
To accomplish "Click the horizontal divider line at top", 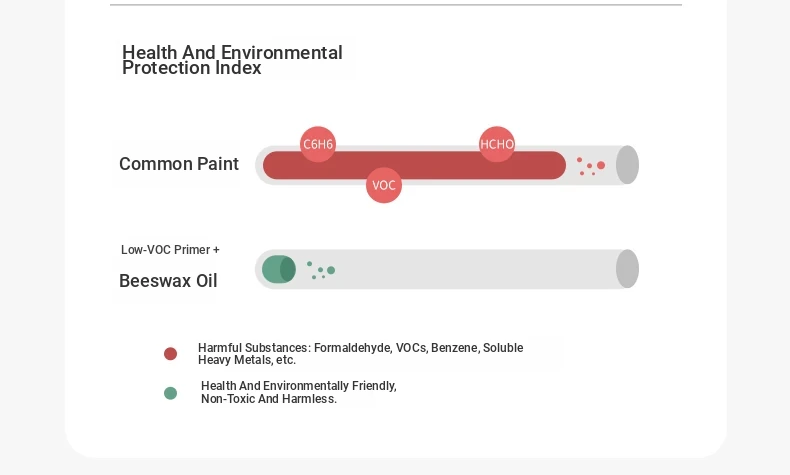I will point(396,5).
